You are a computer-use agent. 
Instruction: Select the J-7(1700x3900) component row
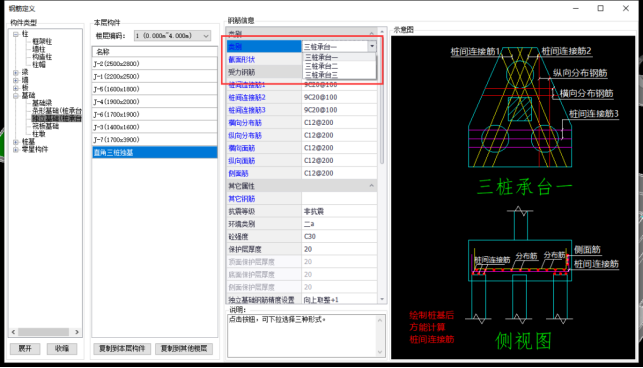point(154,139)
